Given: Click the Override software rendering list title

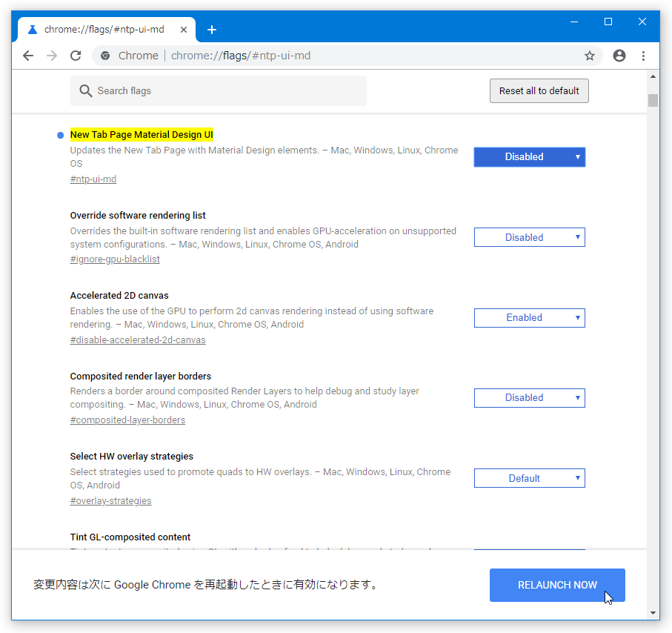Looking at the screenshot, I should pyautogui.click(x=138, y=215).
